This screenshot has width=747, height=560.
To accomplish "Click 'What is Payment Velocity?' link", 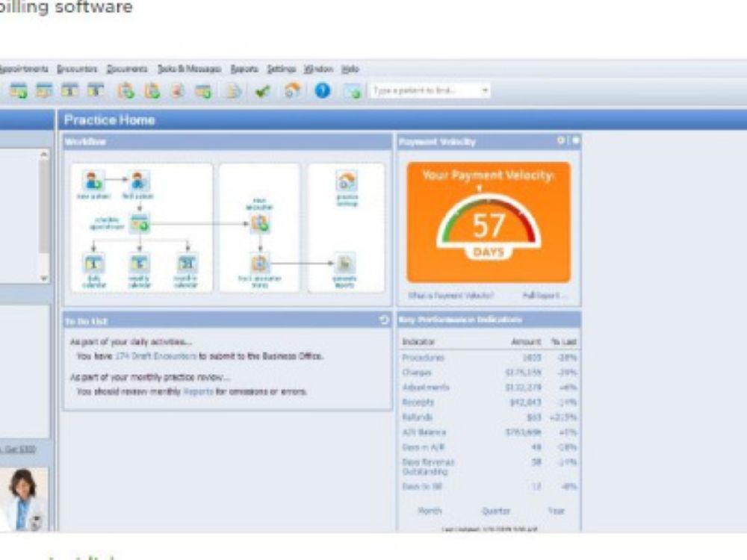I will click(450, 296).
